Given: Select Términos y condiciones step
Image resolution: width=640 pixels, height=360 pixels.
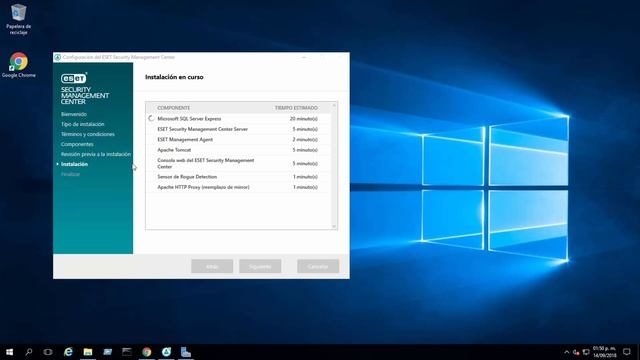Looking at the screenshot, I should point(88,134).
